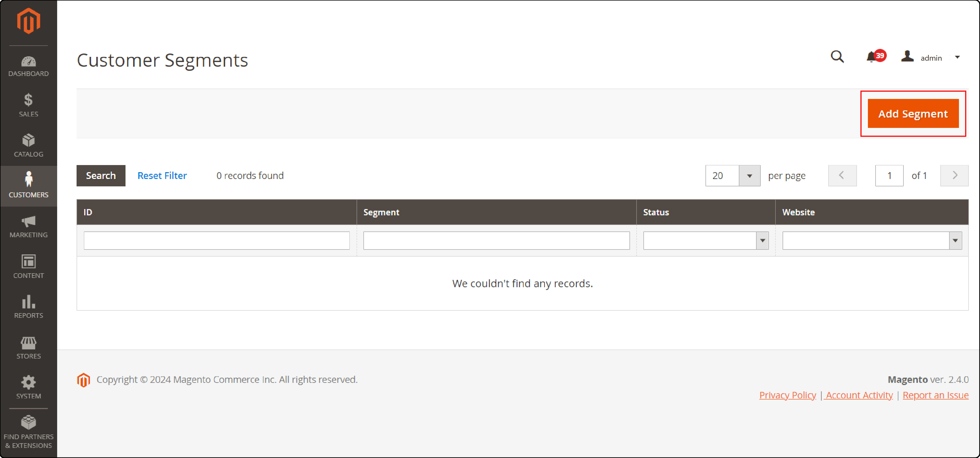Open the Status filter dropdown
The height and width of the screenshot is (458, 980).
[706, 240]
